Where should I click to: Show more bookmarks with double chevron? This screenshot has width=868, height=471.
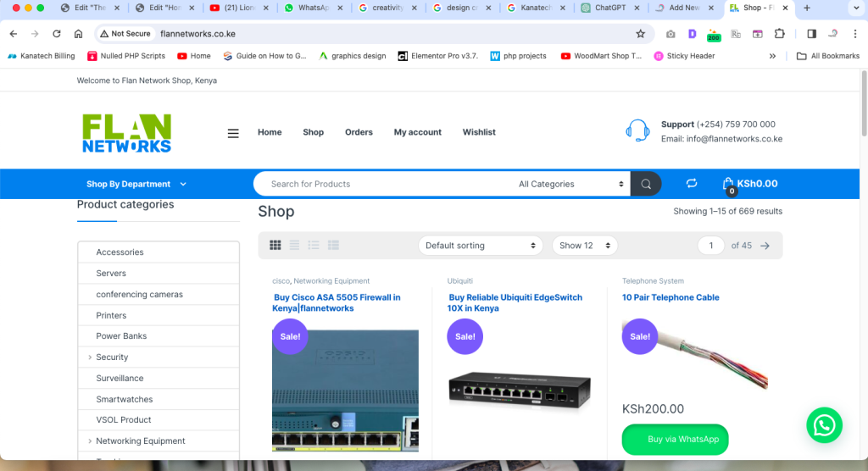click(772, 56)
